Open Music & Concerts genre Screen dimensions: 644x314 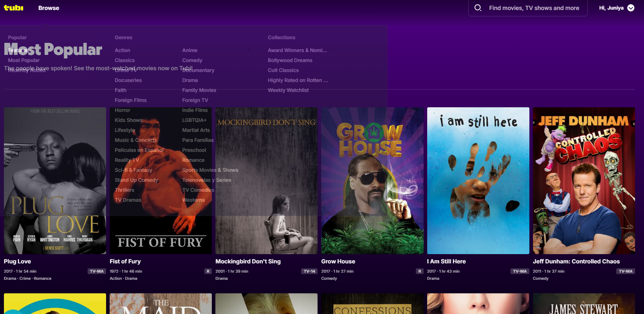point(136,140)
